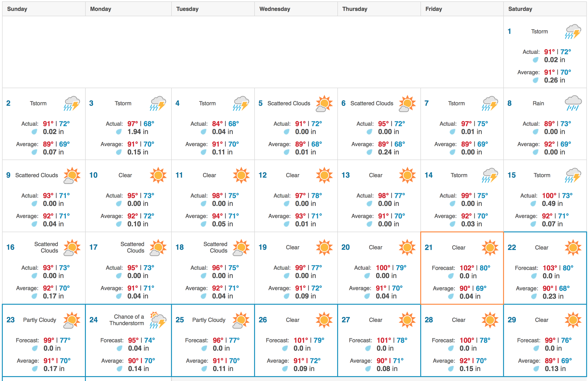Click the scattered clouds icon on day 17

(x=158, y=247)
